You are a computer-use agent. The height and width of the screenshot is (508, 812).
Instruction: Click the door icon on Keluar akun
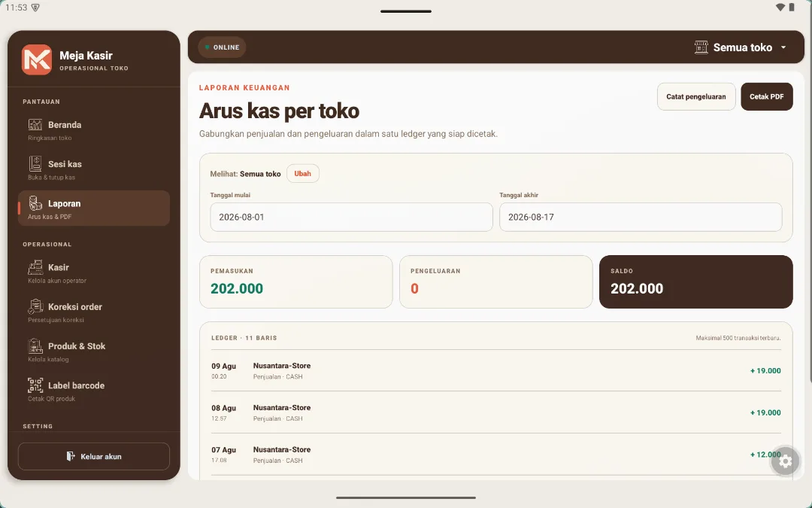point(71,456)
